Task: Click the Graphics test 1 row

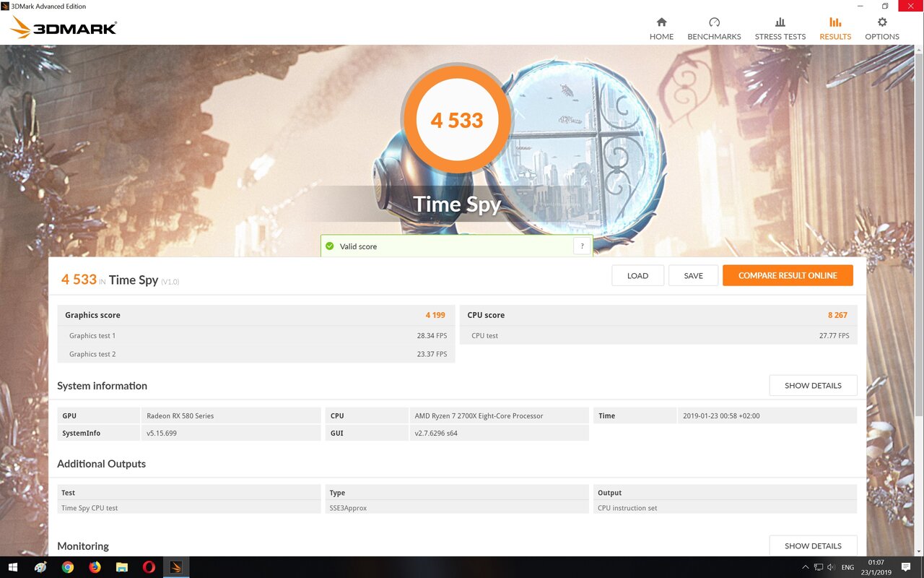Action: pos(256,335)
